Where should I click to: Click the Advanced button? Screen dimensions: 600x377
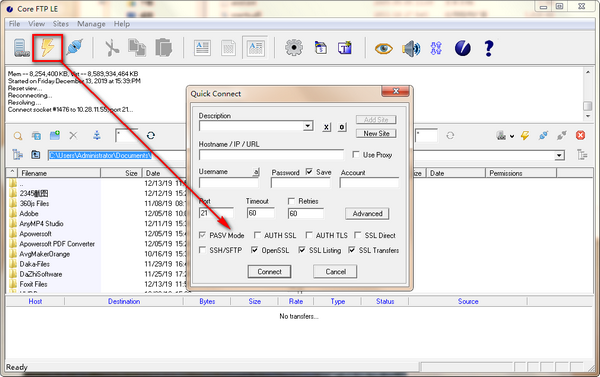[x=367, y=214]
